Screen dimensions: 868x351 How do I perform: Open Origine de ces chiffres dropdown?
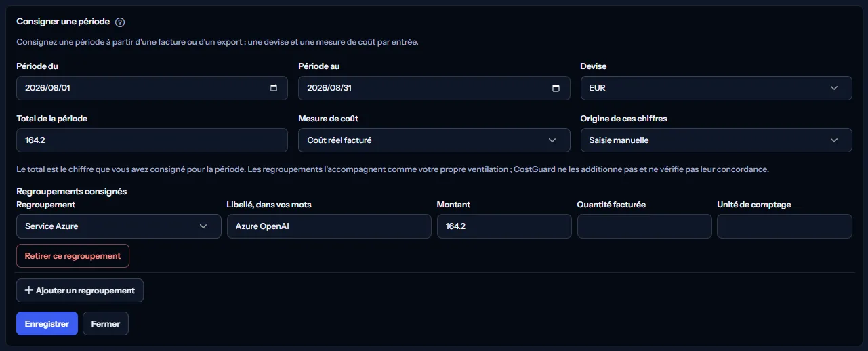coord(716,140)
